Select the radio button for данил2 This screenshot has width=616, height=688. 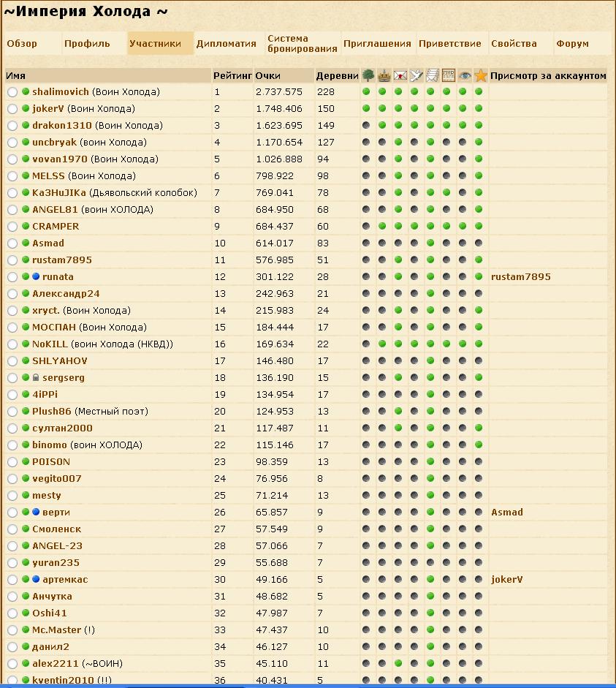coord(12,647)
